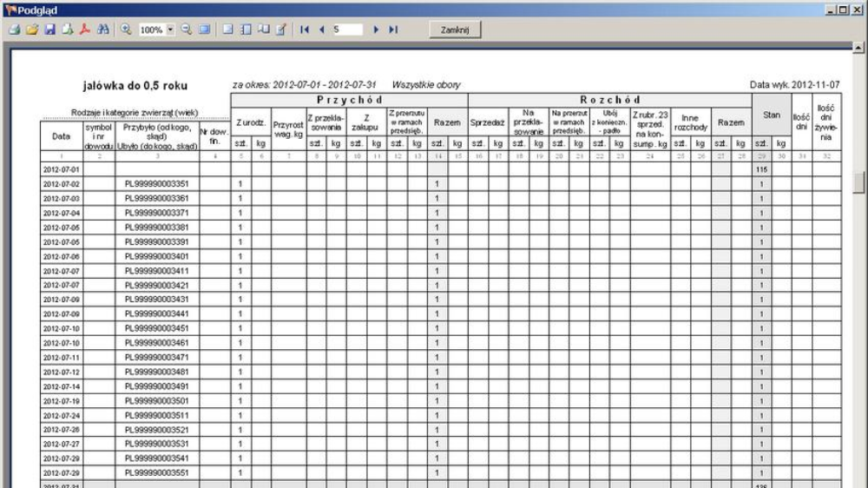Go to last page

tap(393, 30)
